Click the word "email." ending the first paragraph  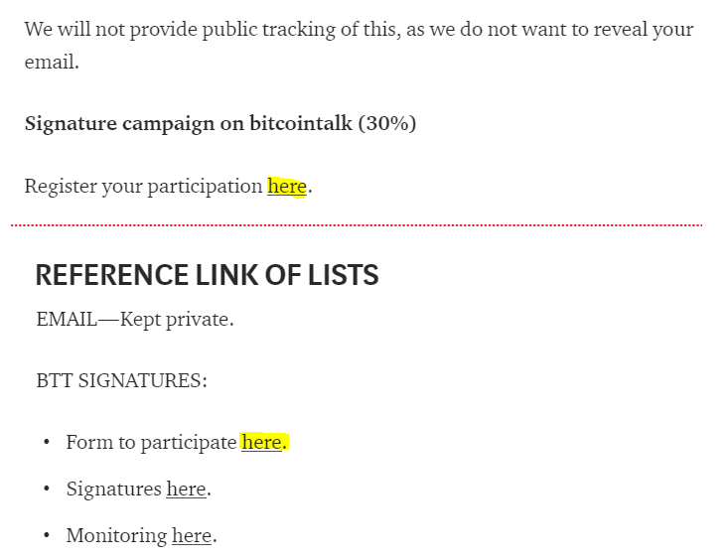(52, 62)
